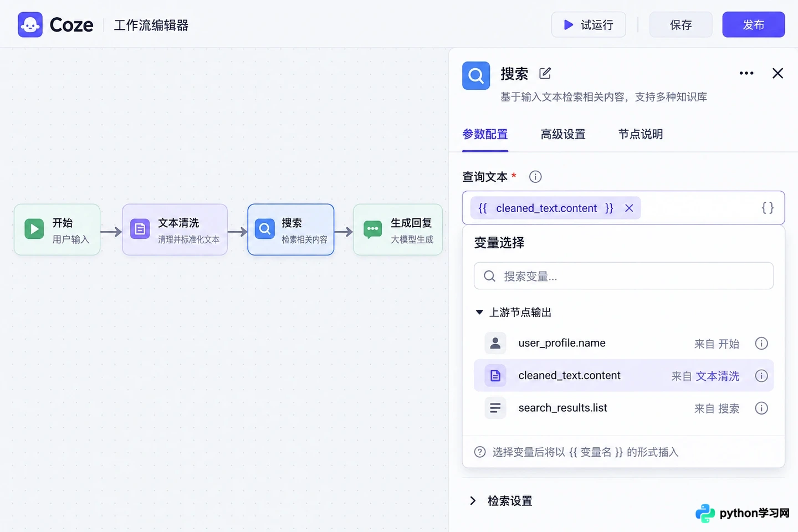Image resolution: width=798 pixels, height=532 pixels.
Task: Click the person icon of user_profile.name
Action: [495, 343]
